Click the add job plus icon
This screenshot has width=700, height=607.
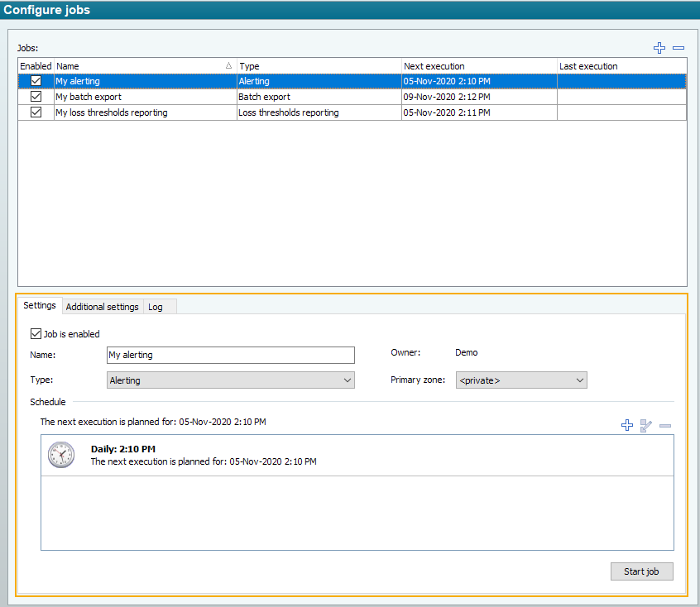pos(659,48)
